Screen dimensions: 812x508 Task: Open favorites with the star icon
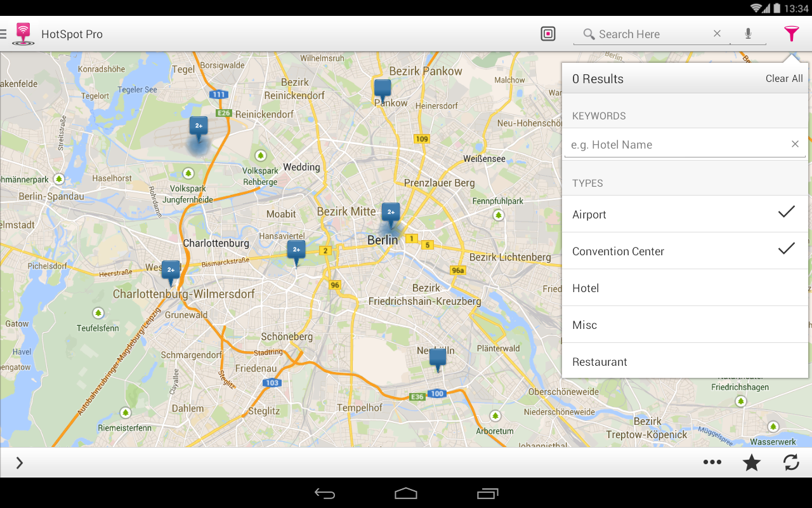click(x=752, y=463)
